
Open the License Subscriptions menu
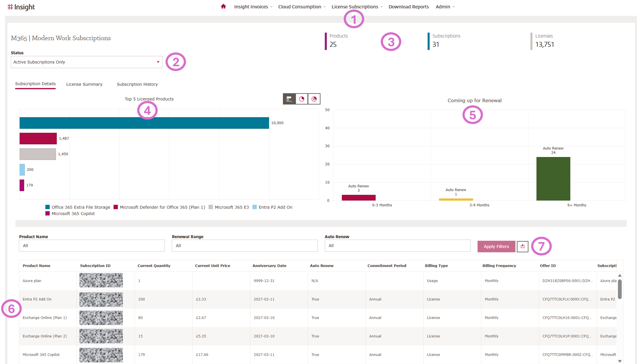tap(357, 7)
